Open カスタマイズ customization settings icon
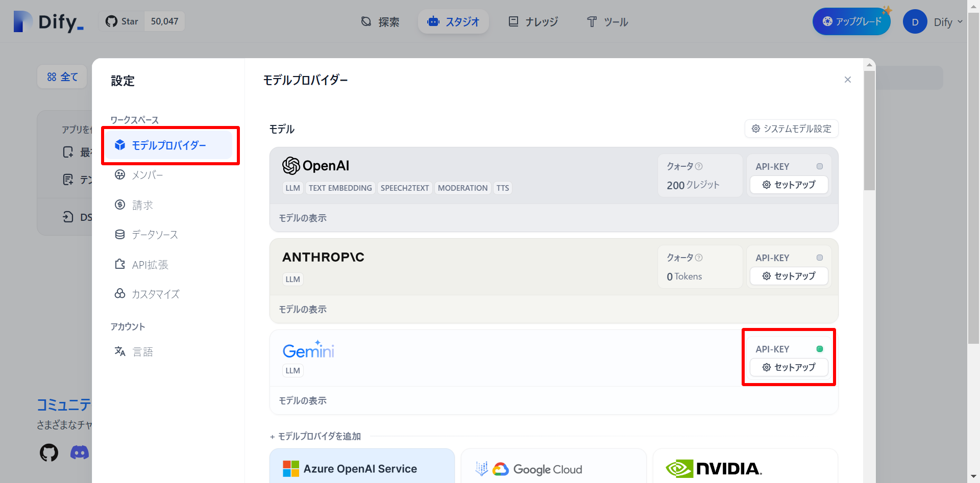Screen dimensions: 980x483 [120, 294]
